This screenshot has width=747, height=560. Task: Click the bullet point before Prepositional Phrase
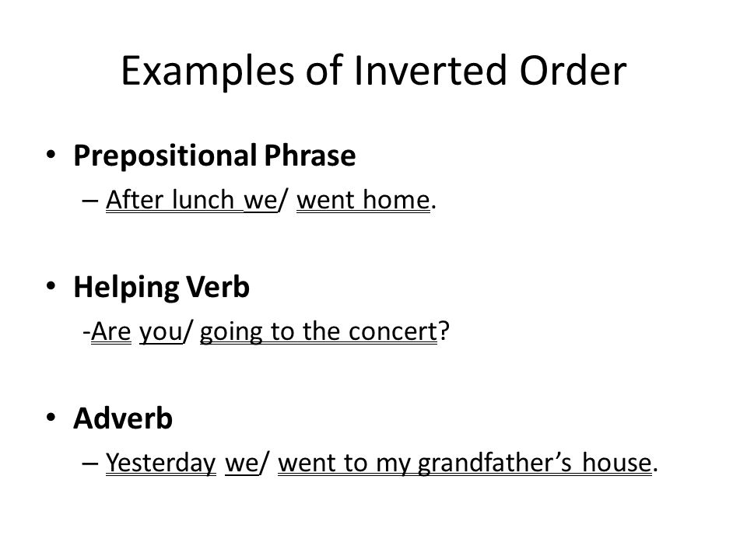51,155
